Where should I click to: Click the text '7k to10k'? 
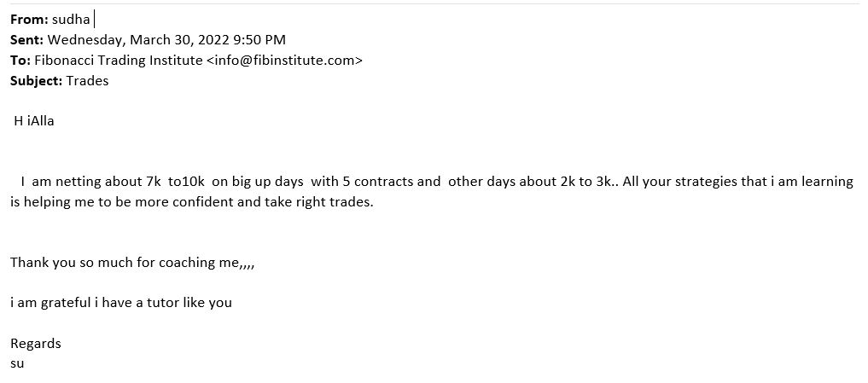[x=176, y=182]
